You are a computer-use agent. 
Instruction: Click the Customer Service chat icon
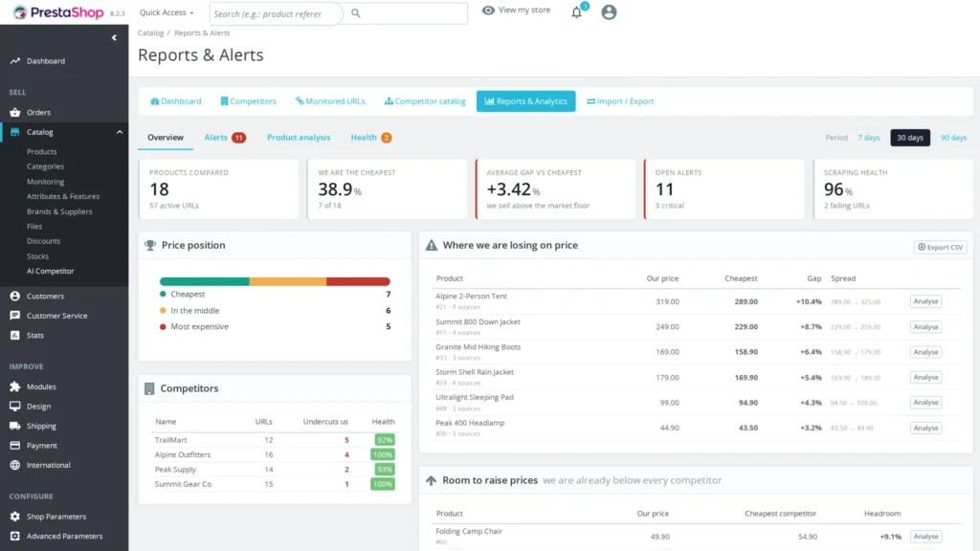tap(15, 316)
